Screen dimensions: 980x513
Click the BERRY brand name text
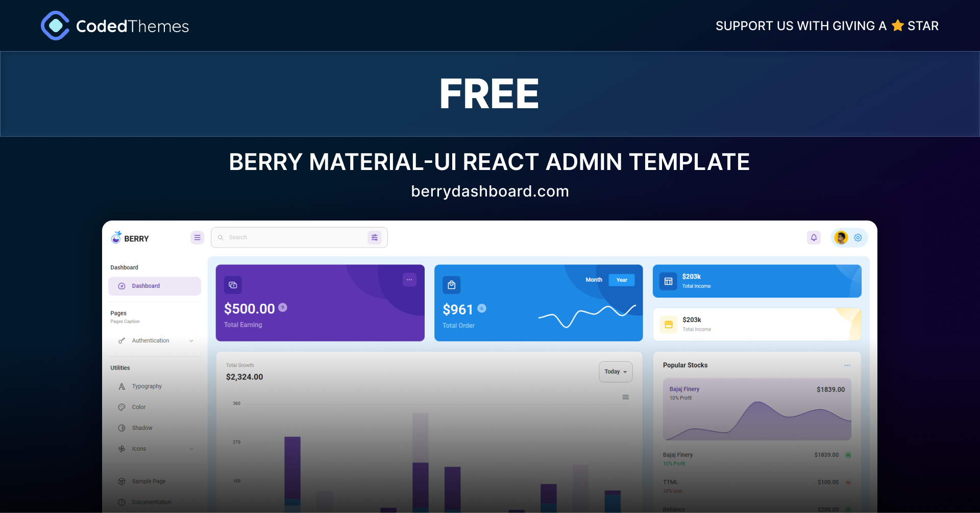[x=136, y=238]
